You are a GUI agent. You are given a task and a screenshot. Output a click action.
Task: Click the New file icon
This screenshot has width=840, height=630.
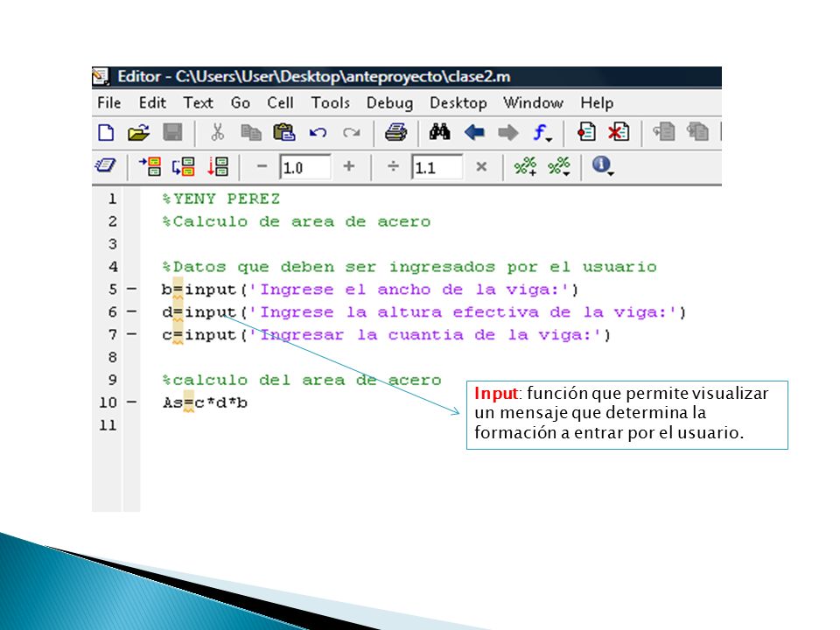106,132
